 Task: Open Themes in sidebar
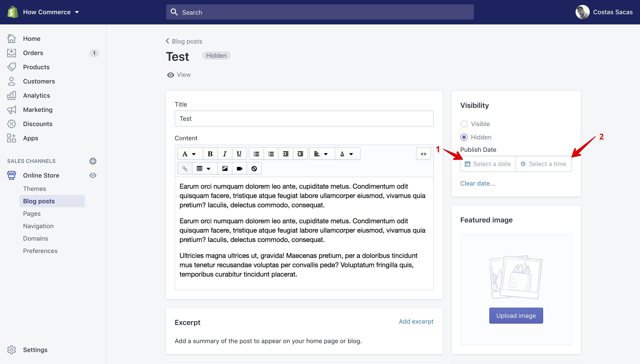[x=34, y=188]
